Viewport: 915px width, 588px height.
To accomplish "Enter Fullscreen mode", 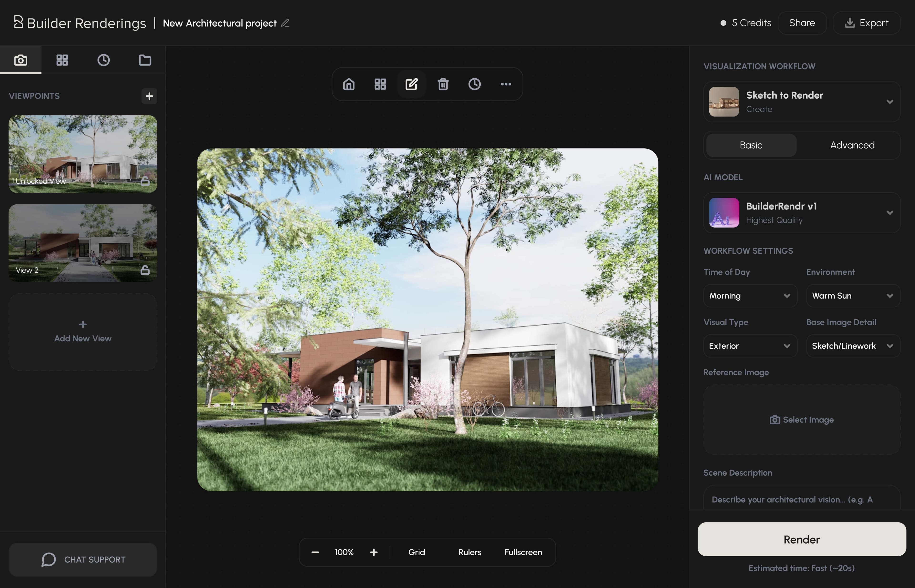I will tap(523, 552).
